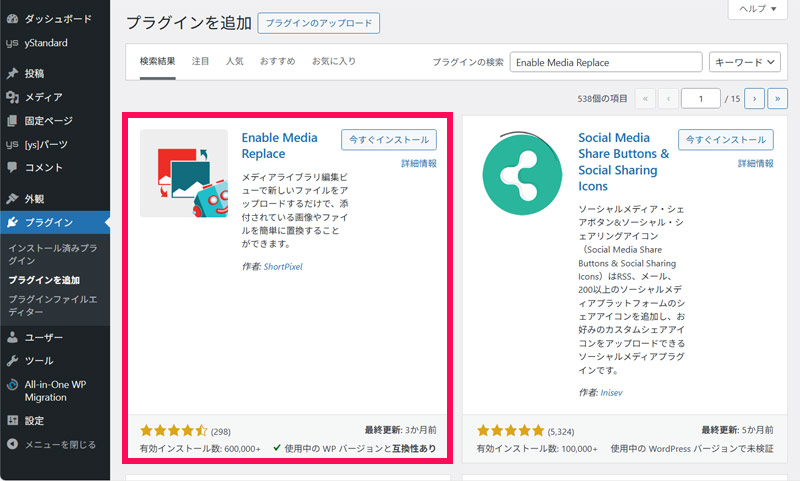The image size is (800, 481).
Task: Click the [ys]パーツ sidebar icon
Action: click(x=12, y=144)
